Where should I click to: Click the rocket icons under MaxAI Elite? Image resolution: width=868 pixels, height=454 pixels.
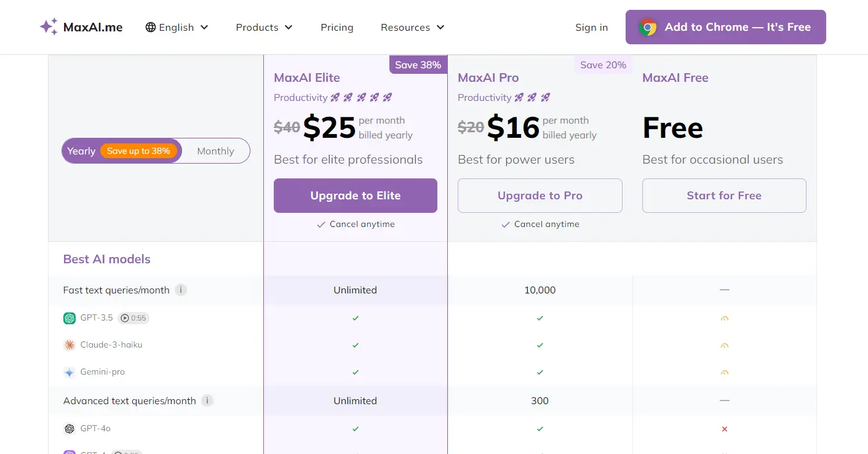tap(361, 97)
